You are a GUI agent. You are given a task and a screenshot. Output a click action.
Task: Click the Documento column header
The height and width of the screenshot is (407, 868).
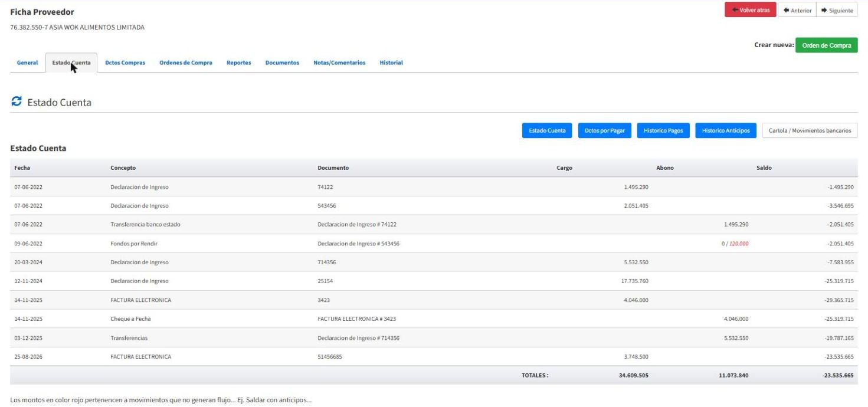(x=333, y=168)
